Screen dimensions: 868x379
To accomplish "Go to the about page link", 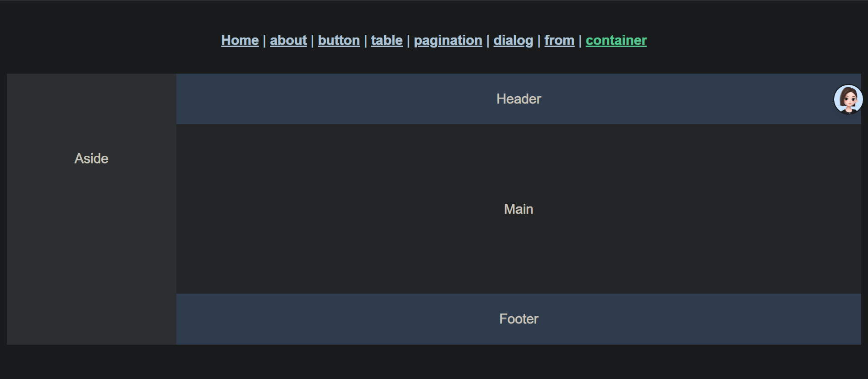I will 288,41.
